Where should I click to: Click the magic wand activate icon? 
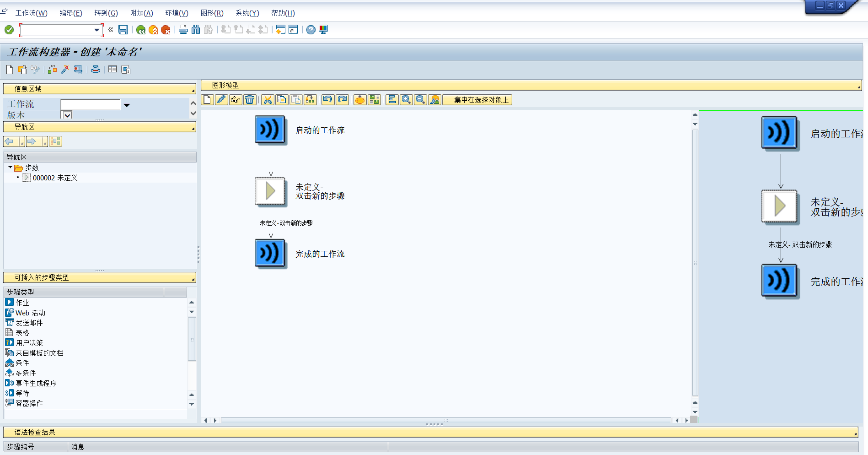coord(65,70)
